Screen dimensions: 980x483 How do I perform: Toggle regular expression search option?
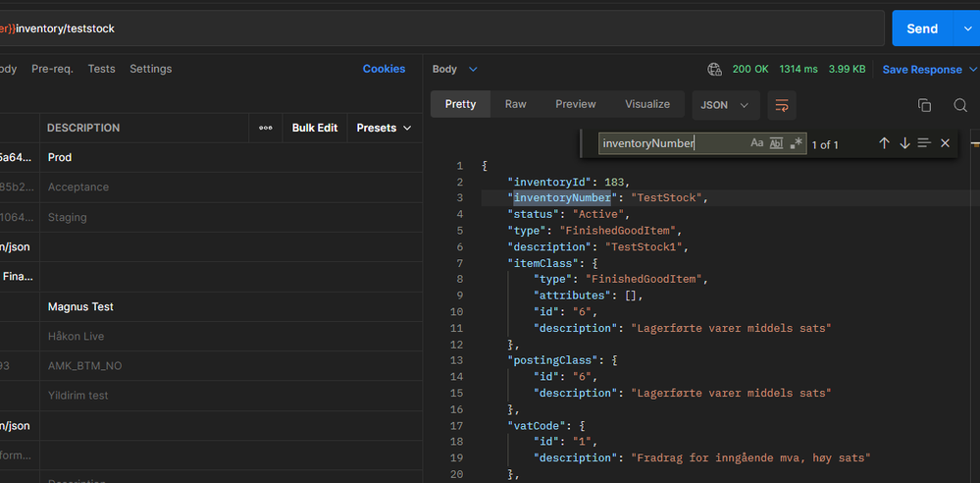point(797,143)
